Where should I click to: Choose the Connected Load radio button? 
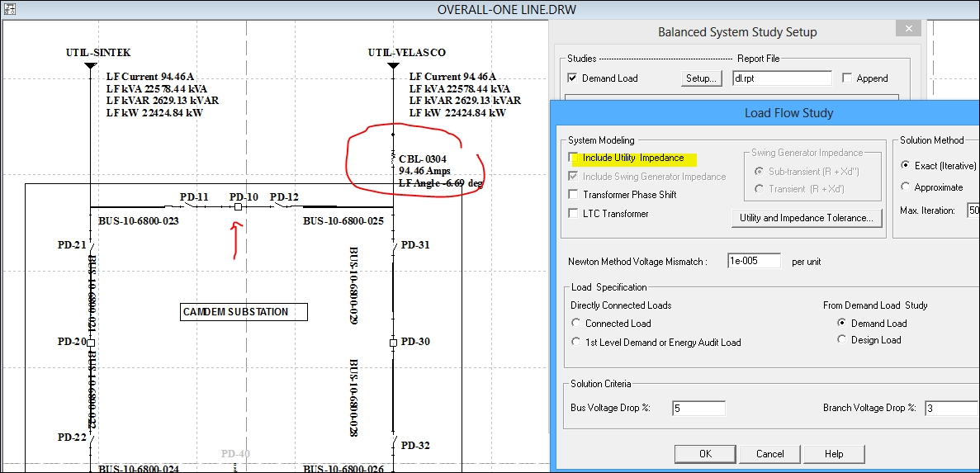pos(576,324)
